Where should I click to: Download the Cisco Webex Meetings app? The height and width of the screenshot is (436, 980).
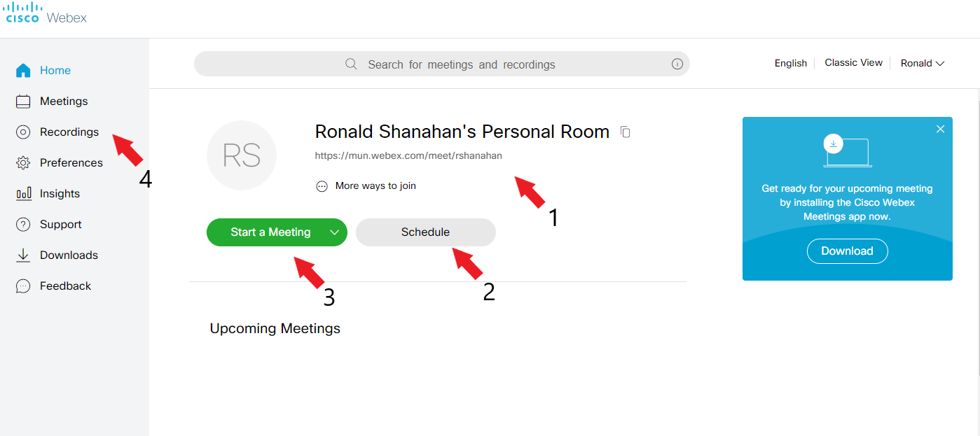pos(847,251)
